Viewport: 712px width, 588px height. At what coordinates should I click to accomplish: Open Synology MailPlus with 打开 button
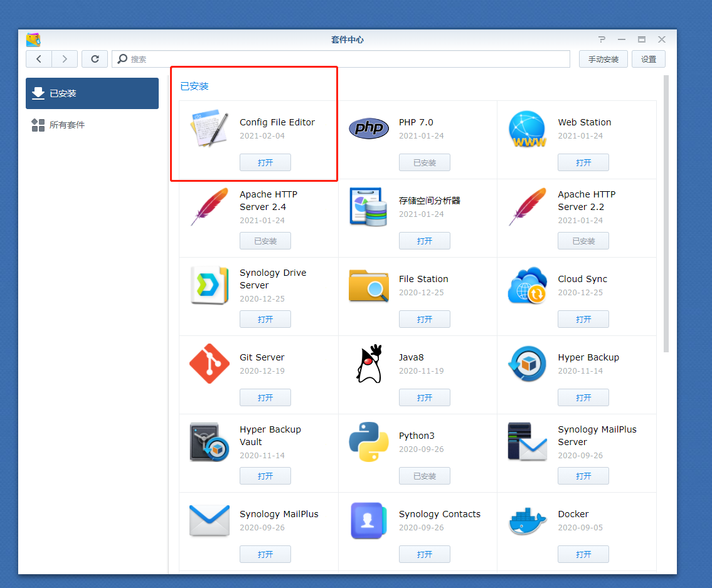tap(265, 554)
